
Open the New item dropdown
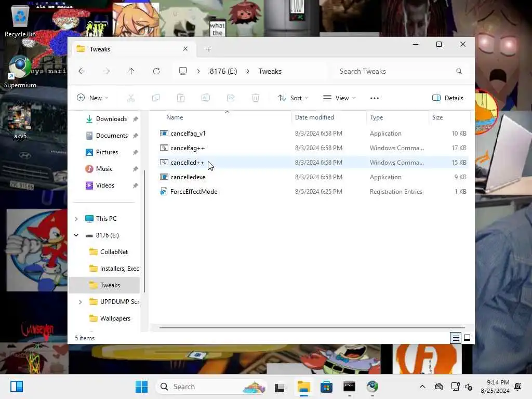[92, 98]
